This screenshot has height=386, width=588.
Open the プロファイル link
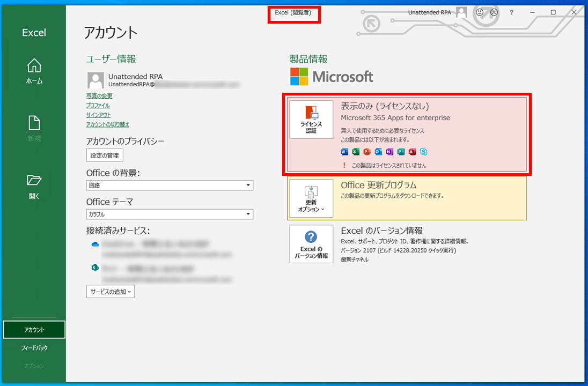click(x=98, y=105)
